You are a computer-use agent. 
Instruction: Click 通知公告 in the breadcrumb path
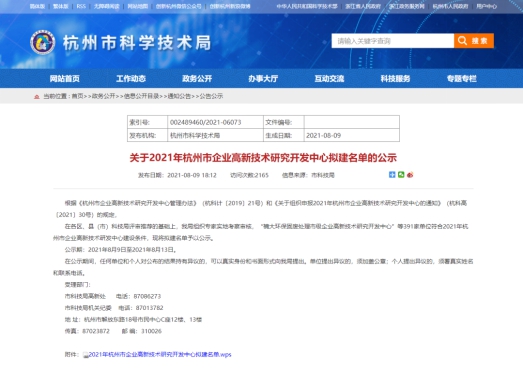[x=179, y=96]
